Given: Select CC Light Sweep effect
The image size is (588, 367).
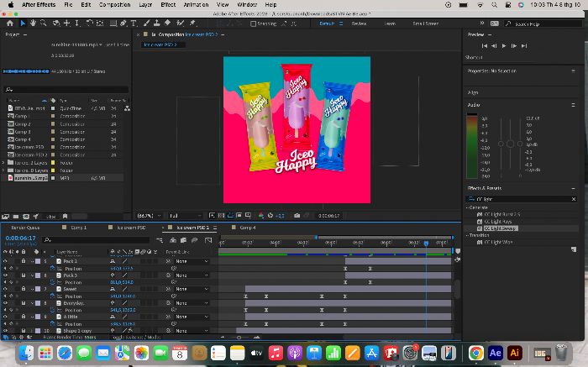Looking at the screenshot, I should 501,228.
